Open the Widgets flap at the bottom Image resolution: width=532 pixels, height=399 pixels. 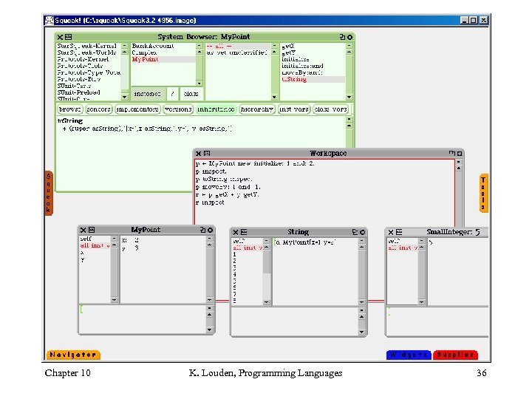[409, 355]
